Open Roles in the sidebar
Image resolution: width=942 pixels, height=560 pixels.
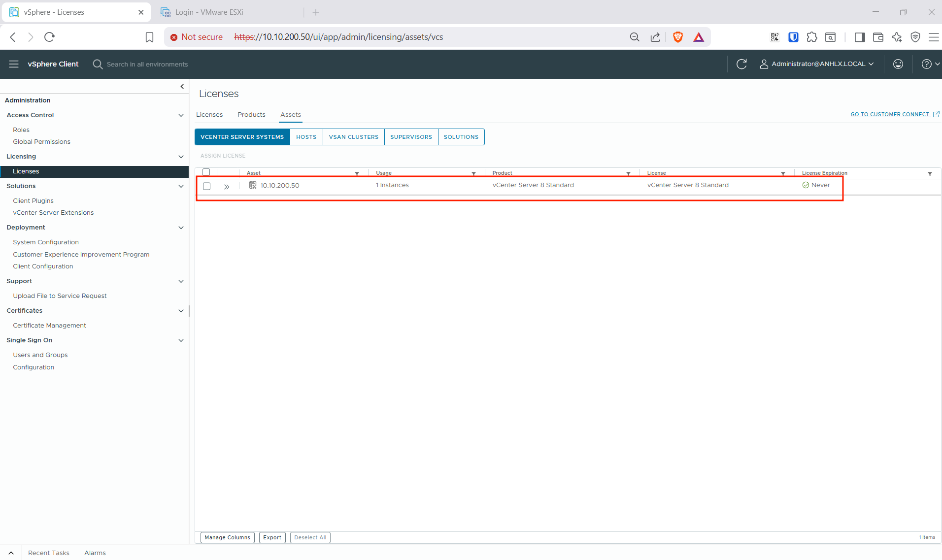(x=21, y=130)
